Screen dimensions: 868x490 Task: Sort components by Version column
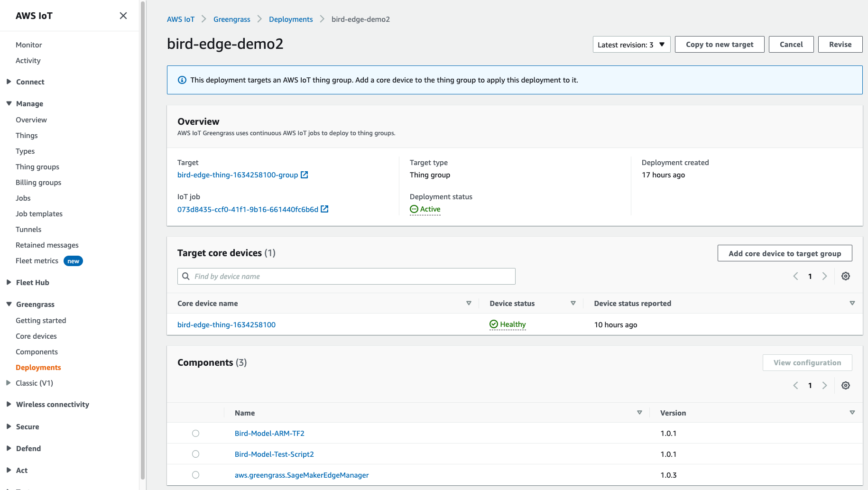coord(852,413)
